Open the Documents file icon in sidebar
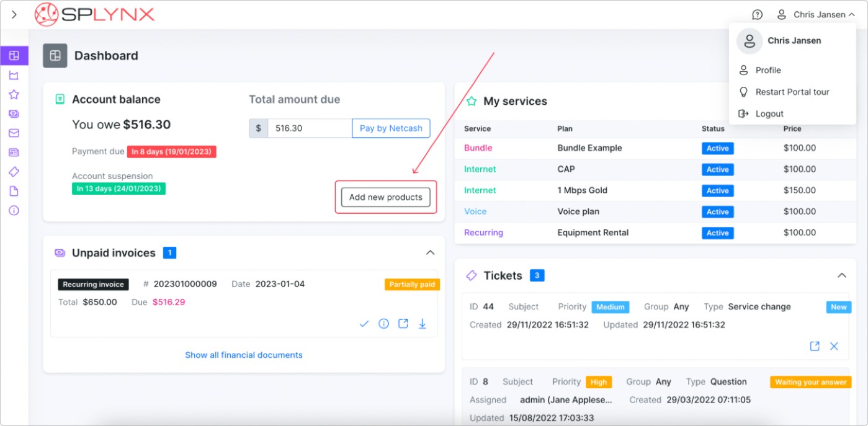Image resolution: width=868 pixels, height=426 pixels. point(14,191)
